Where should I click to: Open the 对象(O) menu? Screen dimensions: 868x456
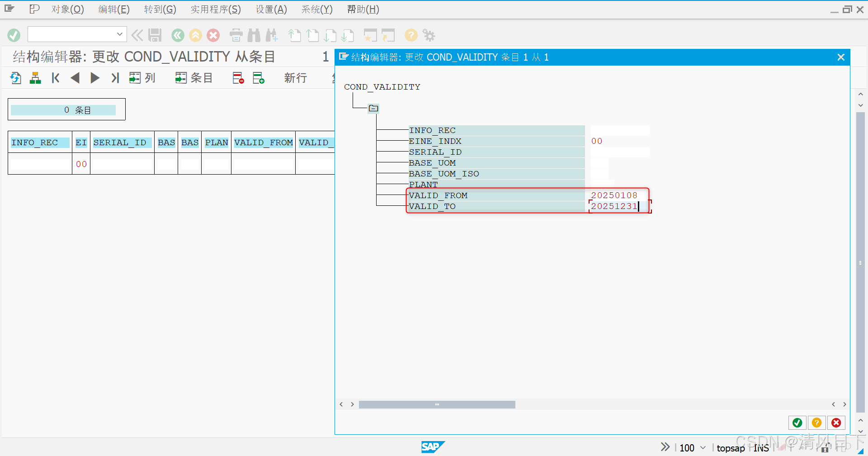coord(67,9)
